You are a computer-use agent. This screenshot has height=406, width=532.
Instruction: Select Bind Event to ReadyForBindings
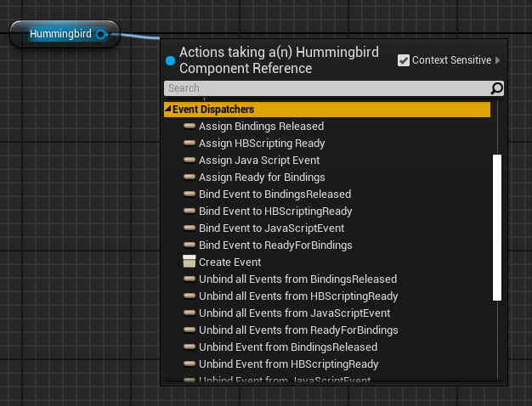coord(275,245)
